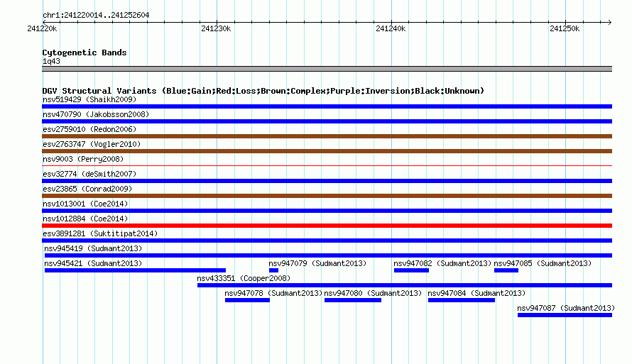Click the 241230k ruler position
Image resolution: width=632 pixels, height=364 pixels.
coord(216,28)
